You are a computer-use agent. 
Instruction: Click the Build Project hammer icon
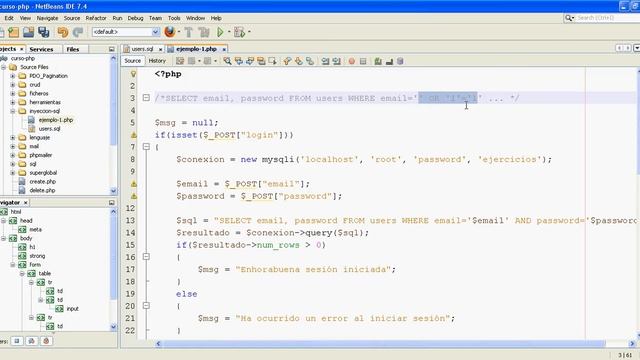(189, 32)
